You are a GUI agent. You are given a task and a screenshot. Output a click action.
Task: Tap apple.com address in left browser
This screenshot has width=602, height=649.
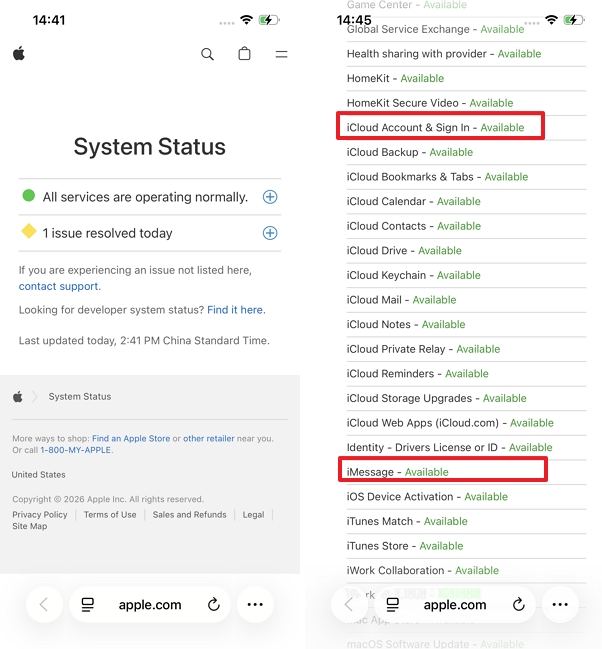pyautogui.click(x=150, y=605)
